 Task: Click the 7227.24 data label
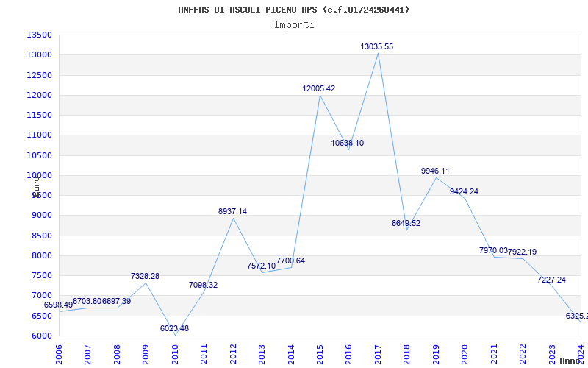(x=551, y=280)
